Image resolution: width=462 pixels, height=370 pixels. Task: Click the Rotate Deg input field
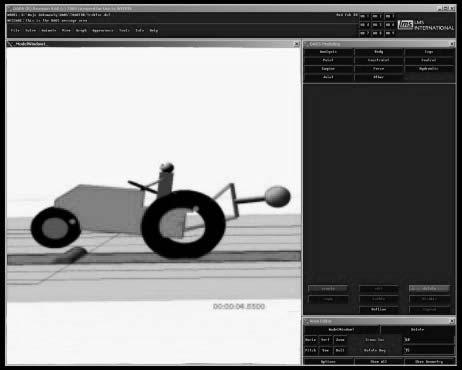point(429,350)
